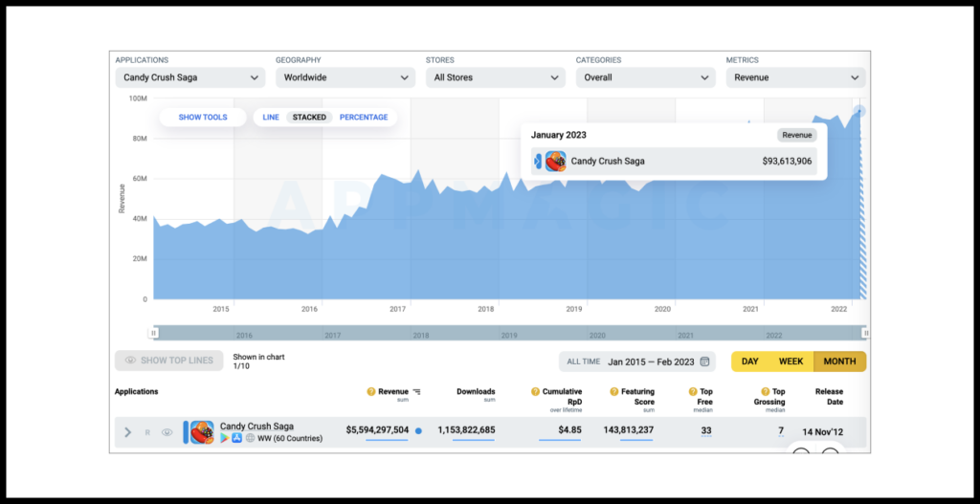Viewport: 980px width, 504px height.
Task: Click the Top Free help icon
Action: pos(693,391)
